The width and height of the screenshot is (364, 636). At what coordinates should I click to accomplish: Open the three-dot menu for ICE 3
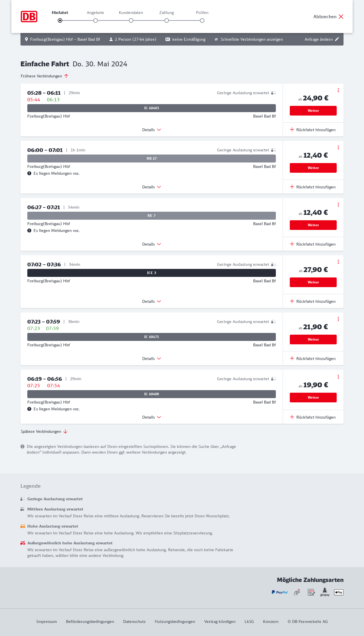point(338,262)
